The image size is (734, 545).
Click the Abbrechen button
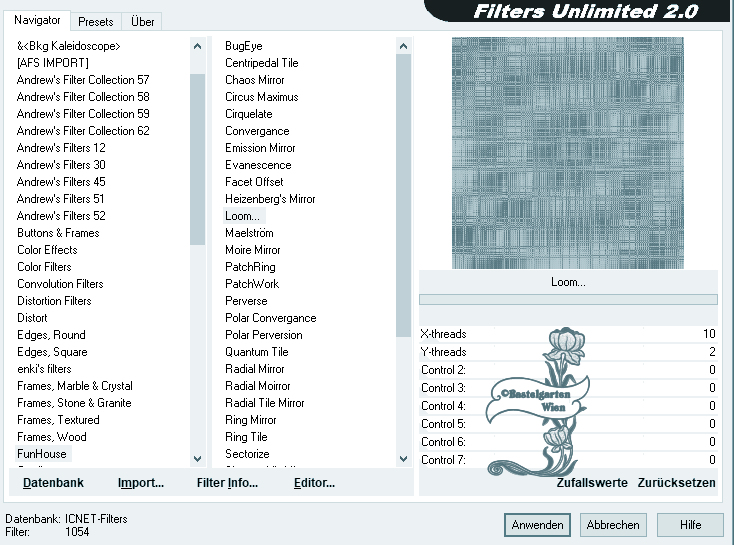(613, 525)
